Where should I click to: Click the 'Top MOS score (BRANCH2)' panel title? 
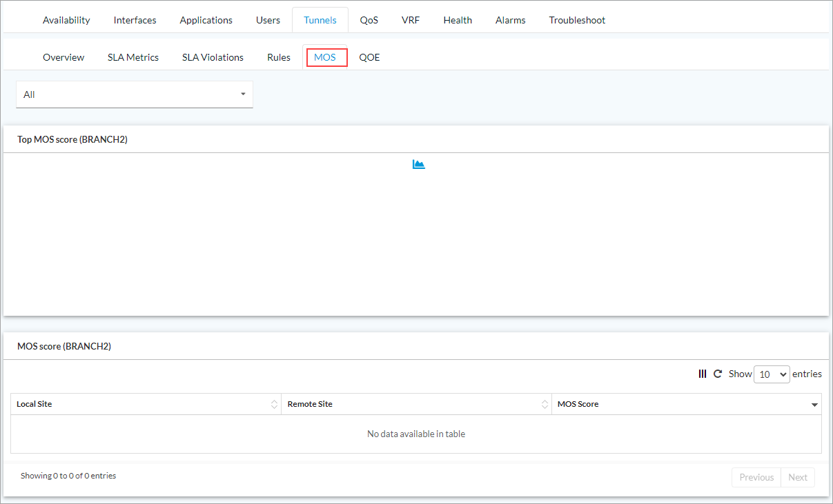click(x=72, y=139)
